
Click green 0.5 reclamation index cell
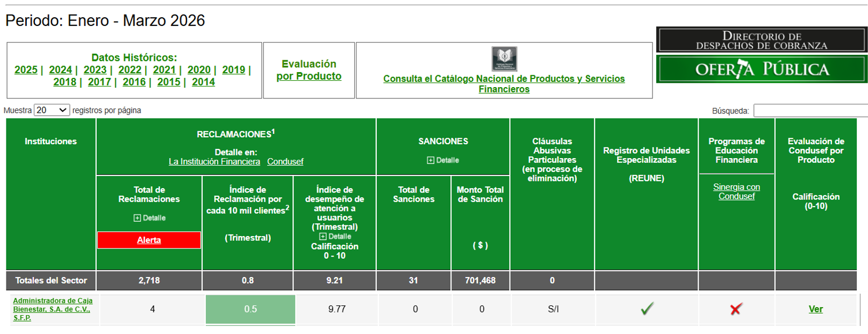pos(250,309)
